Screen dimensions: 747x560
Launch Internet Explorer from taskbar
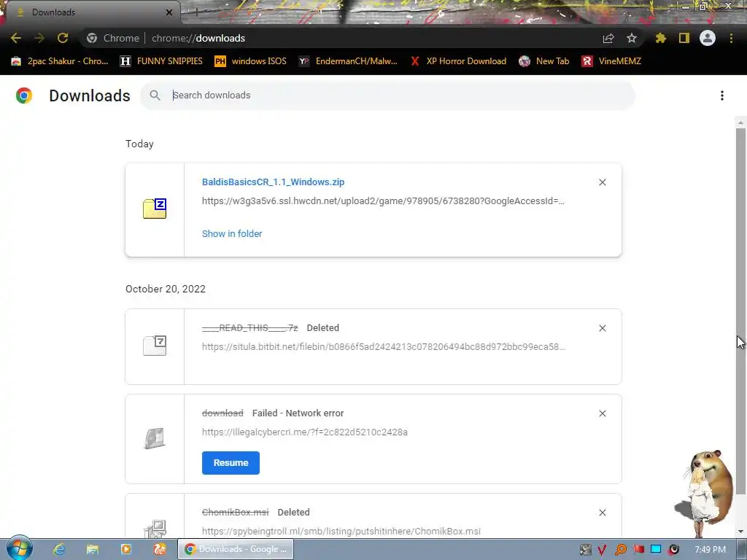[58, 549]
